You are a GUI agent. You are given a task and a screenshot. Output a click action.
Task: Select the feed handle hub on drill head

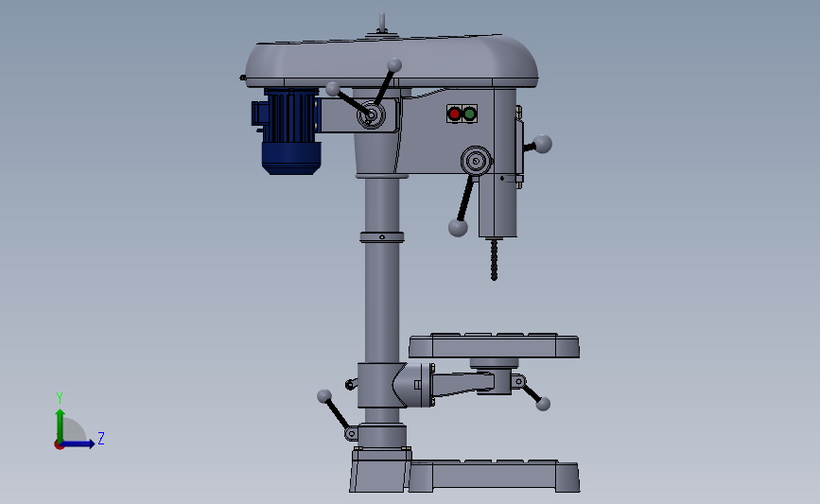[476, 161]
